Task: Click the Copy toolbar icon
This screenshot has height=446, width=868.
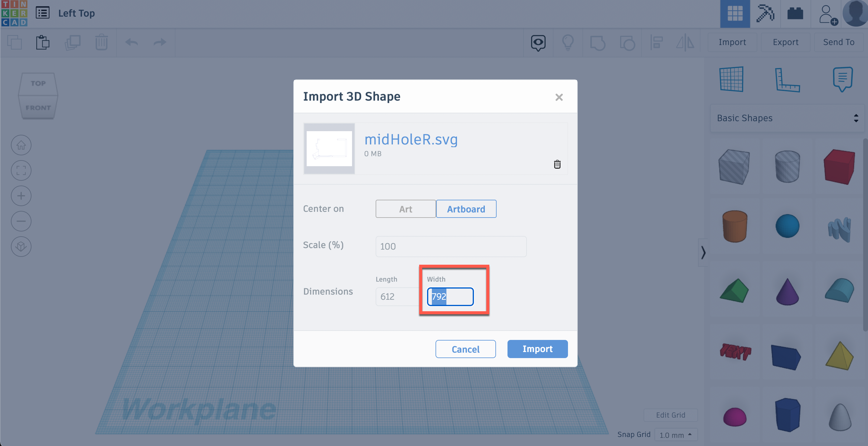Action: pos(15,42)
